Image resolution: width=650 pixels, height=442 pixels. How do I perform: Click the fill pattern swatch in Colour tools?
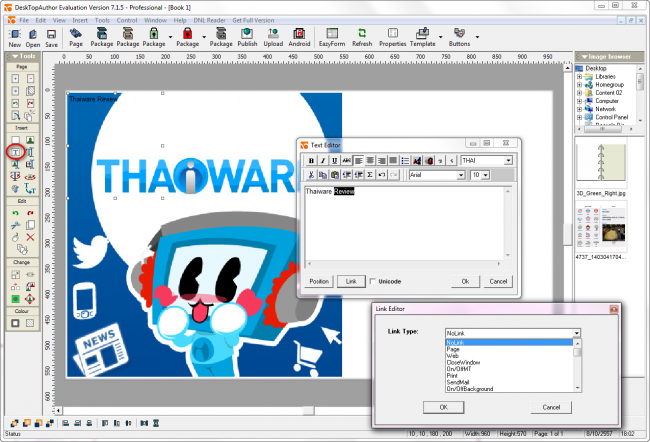pos(30,323)
